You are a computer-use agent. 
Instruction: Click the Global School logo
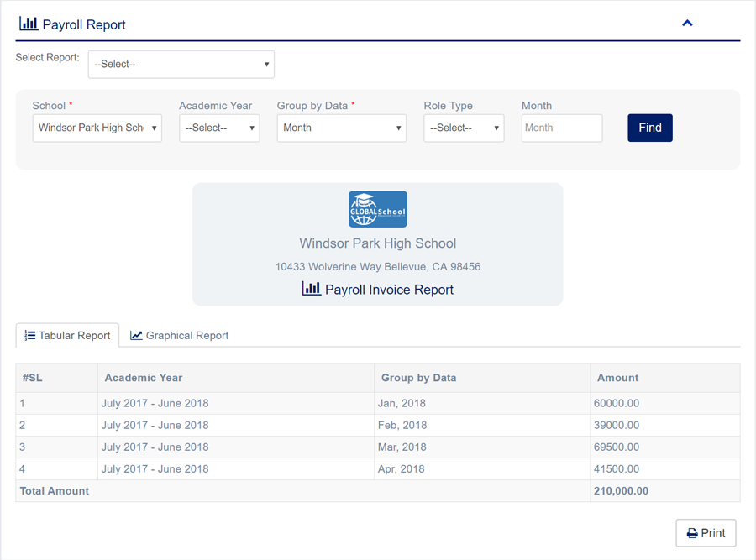point(378,209)
